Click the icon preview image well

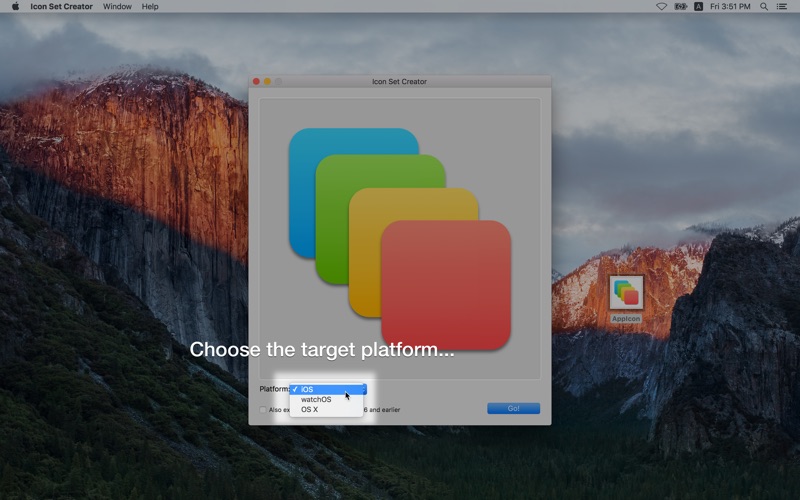pyautogui.click(x=399, y=239)
